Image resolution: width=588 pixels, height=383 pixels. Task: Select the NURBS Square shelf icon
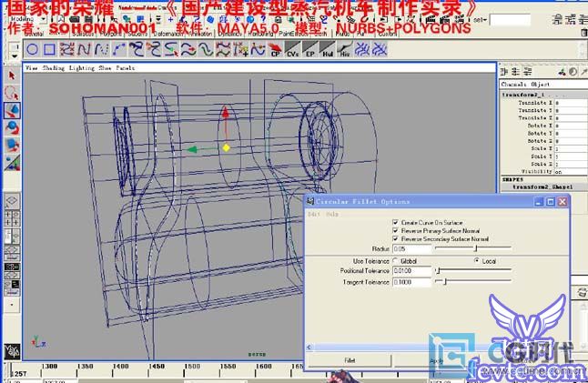click(x=49, y=49)
